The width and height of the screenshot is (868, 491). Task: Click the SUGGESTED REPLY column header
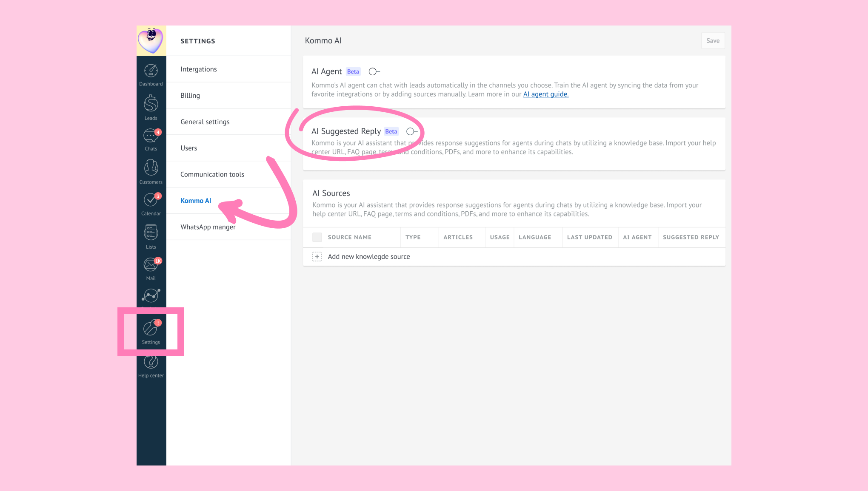(691, 237)
